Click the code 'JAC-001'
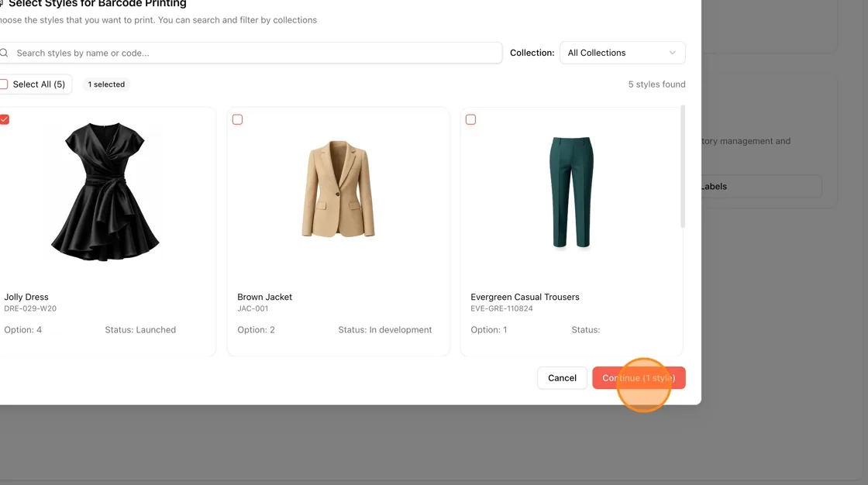868x485 pixels. (x=253, y=308)
